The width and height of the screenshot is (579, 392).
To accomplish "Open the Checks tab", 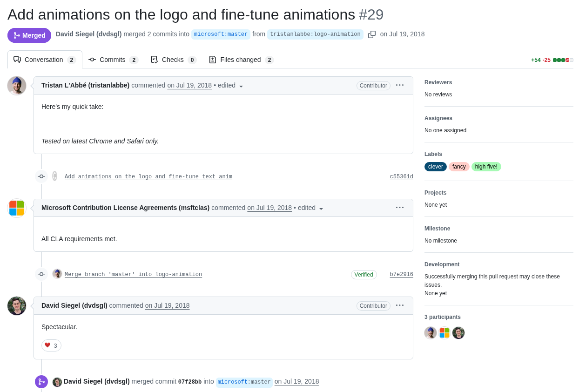I will tap(174, 60).
